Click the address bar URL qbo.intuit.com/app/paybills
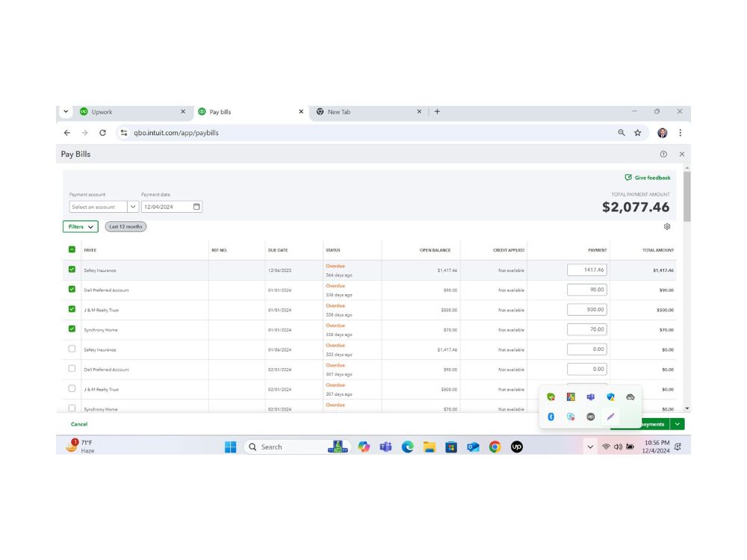Viewport: 747px width, 560px height. point(176,133)
